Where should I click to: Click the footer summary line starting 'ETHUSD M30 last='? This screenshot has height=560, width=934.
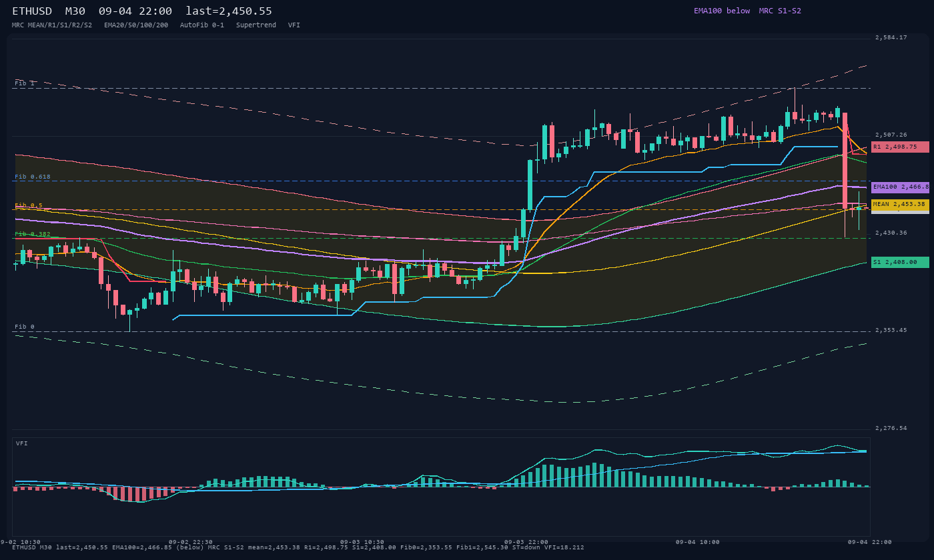pyautogui.click(x=298, y=547)
